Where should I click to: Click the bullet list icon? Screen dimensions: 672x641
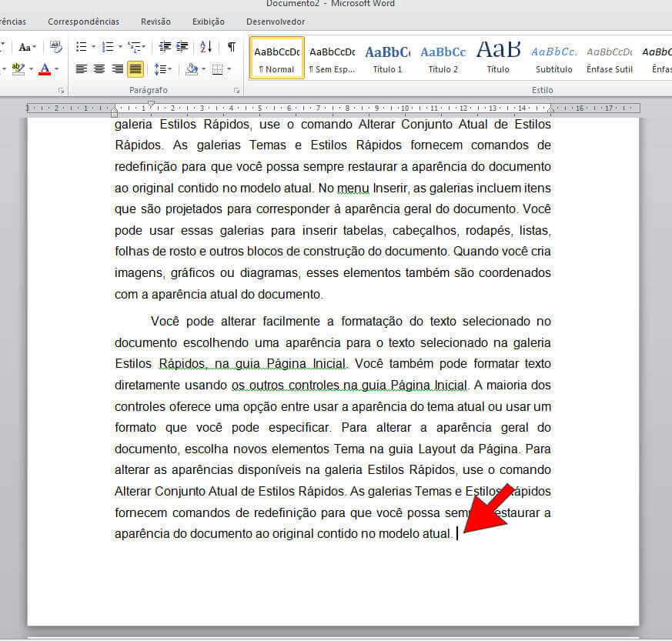click(81, 47)
